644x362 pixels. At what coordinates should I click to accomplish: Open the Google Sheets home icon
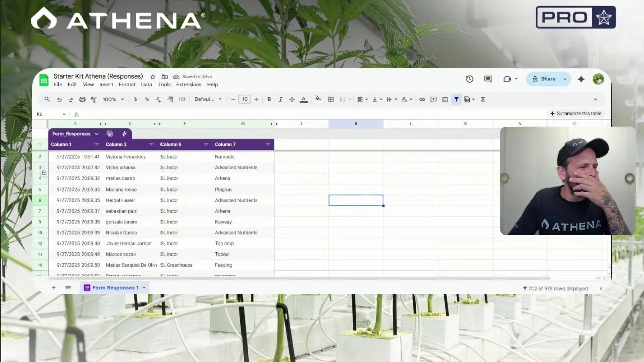[44, 80]
